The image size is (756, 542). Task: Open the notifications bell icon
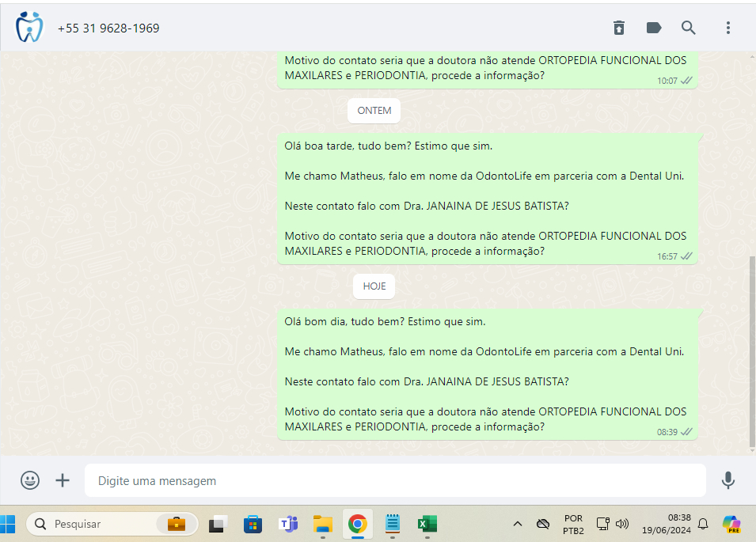703,524
